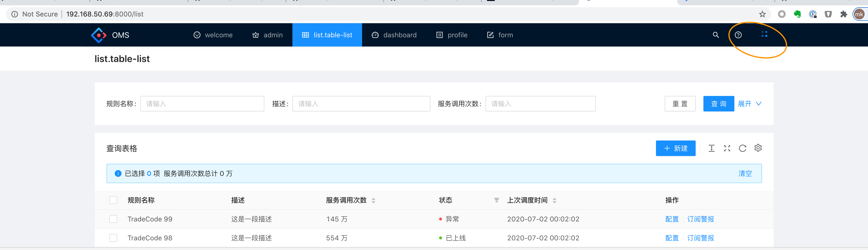
Task: Sort by 上次调度时间 column
Action: (554, 200)
